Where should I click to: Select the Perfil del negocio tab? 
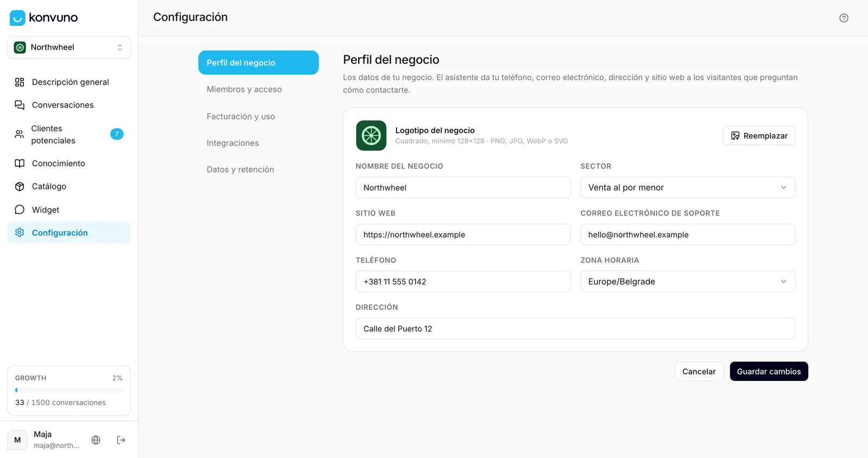258,62
